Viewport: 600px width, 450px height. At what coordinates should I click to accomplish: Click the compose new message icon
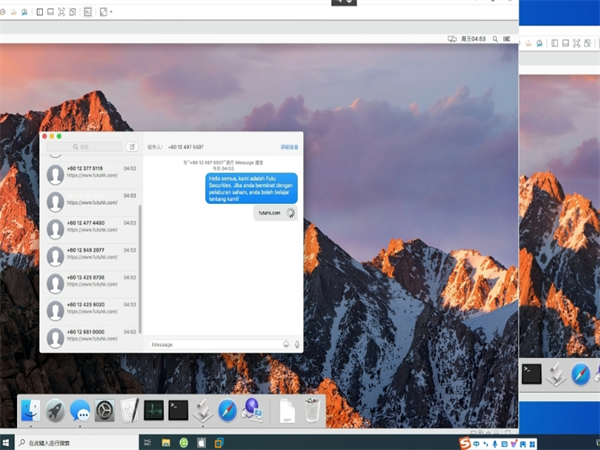[x=131, y=146]
